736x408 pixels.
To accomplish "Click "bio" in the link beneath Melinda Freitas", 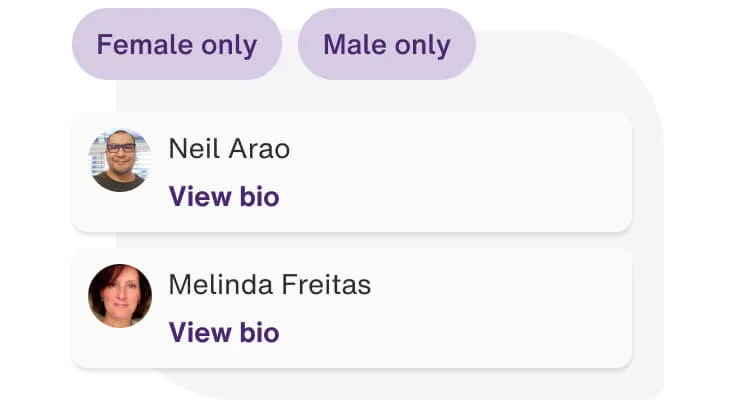I will [258, 332].
